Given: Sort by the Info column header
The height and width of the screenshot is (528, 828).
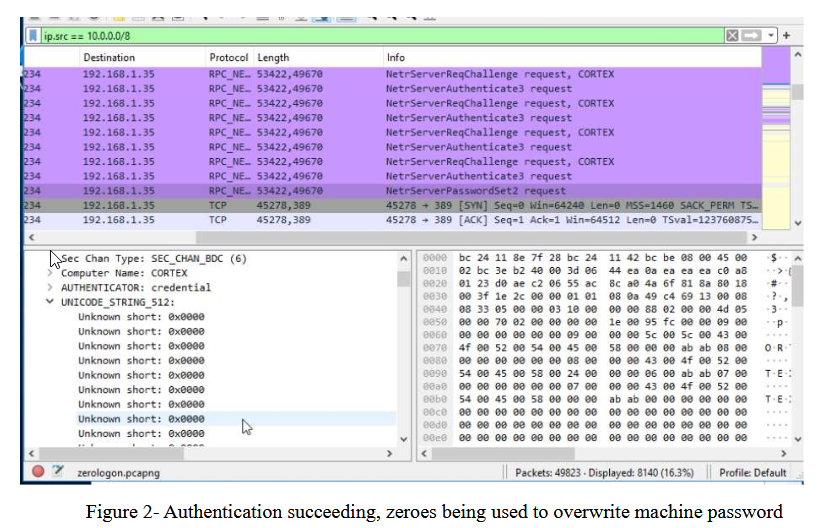Looking at the screenshot, I should [572, 58].
